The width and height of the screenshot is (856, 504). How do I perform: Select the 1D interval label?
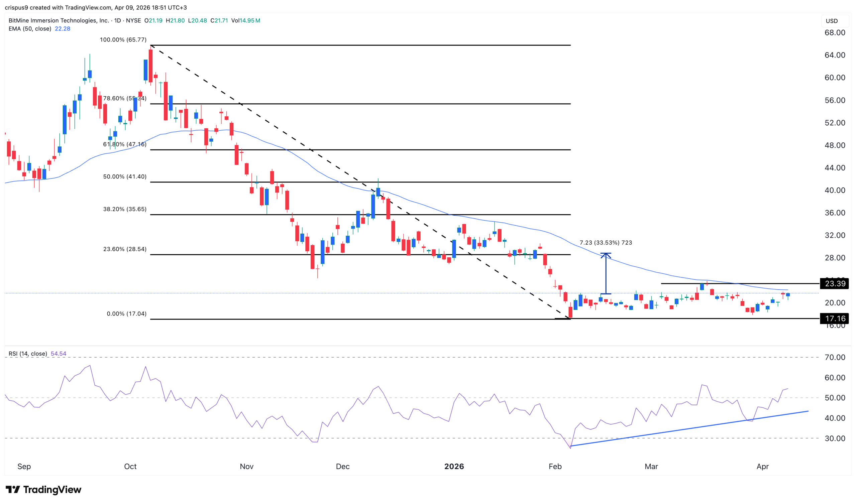pyautogui.click(x=117, y=20)
